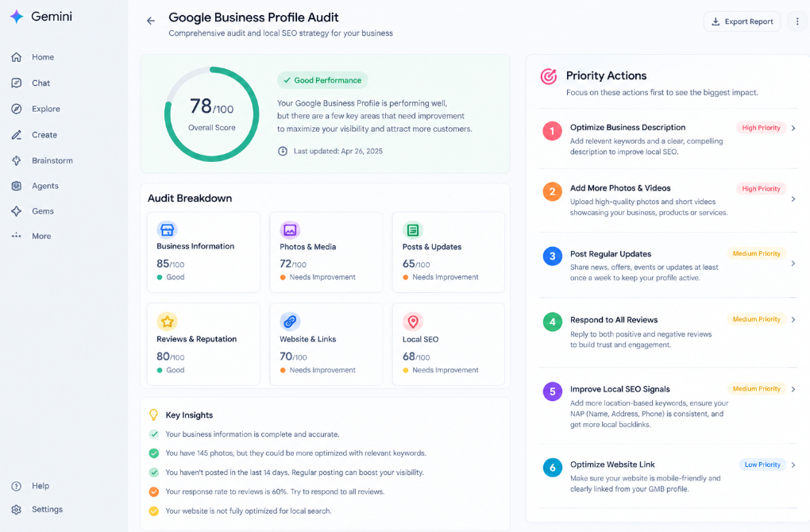Click the Business Information storefront icon
This screenshot has width=810, height=532.
[x=167, y=229]
